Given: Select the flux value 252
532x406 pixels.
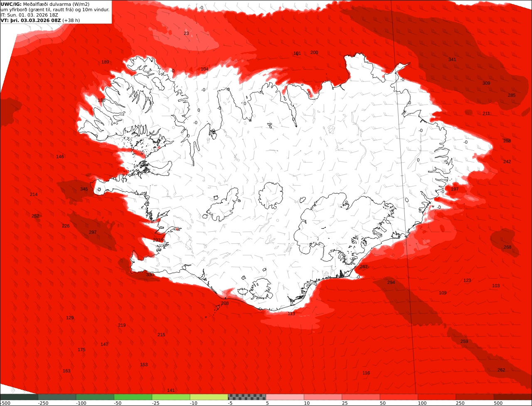Looking at the screenshot, I should (35, 216).
